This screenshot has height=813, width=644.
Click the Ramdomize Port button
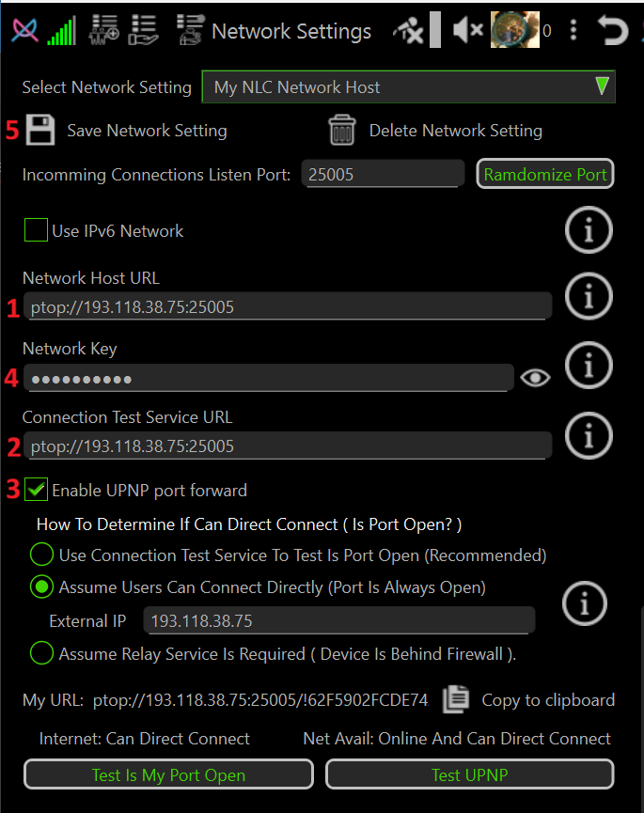[x=544, y=173]
